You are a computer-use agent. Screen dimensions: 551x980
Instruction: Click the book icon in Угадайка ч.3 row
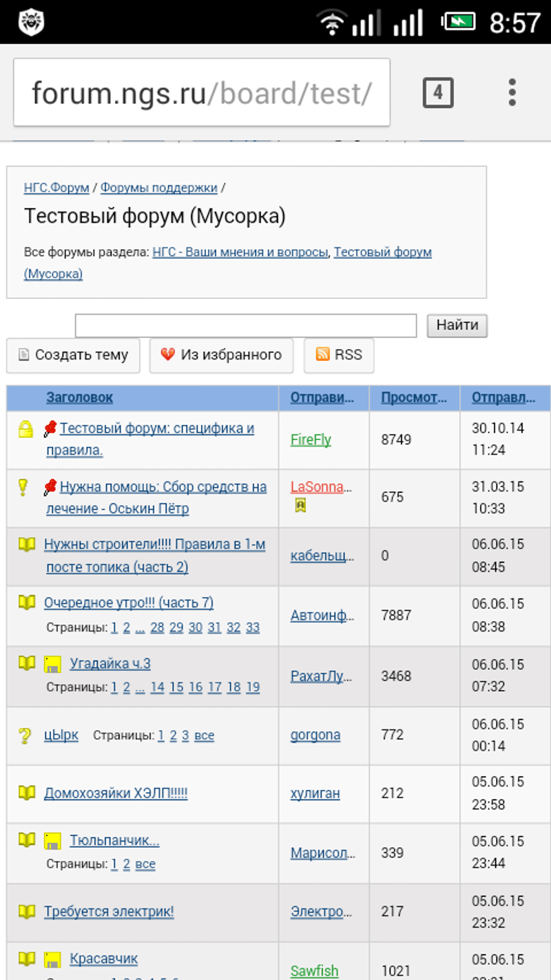[x=26, y=663]
